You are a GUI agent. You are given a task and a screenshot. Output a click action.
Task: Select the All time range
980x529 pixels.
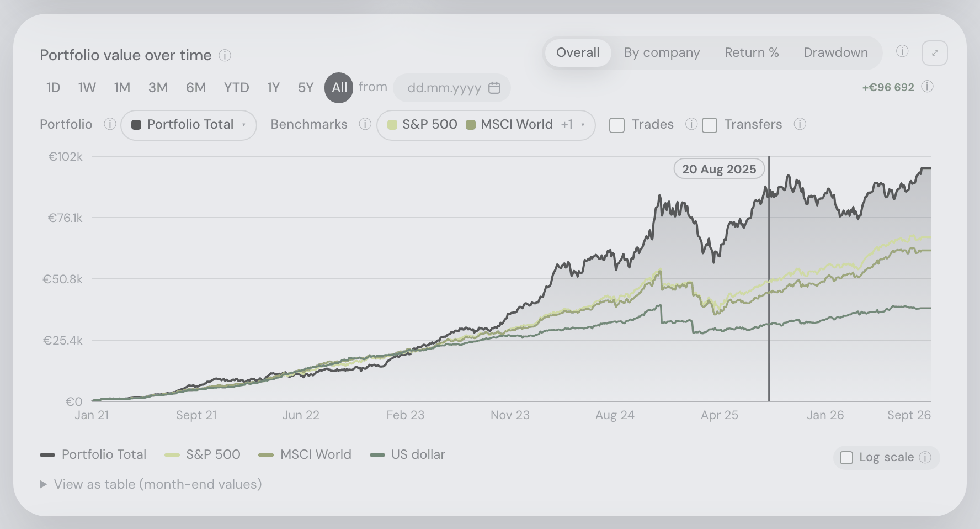point(339,88)
